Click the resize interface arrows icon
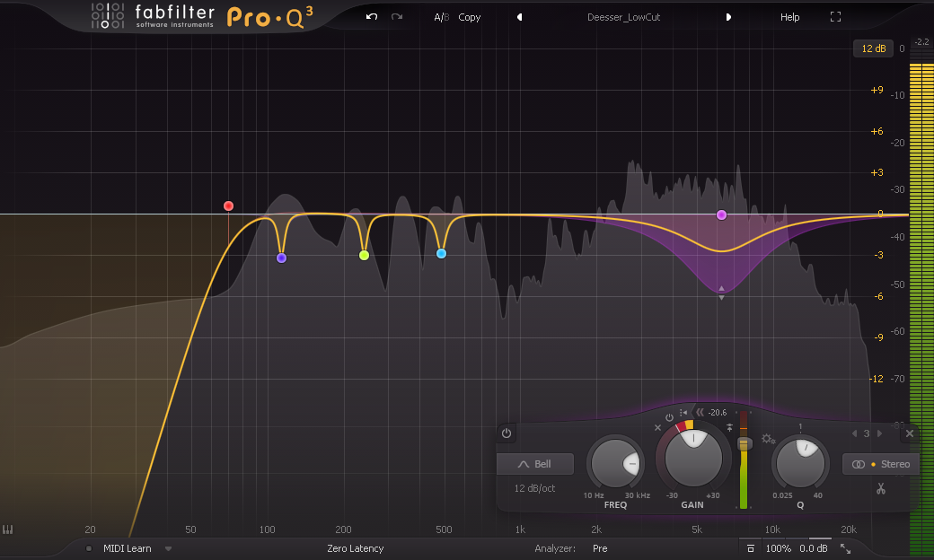This screenshot has width=934, height=560. 845,548
